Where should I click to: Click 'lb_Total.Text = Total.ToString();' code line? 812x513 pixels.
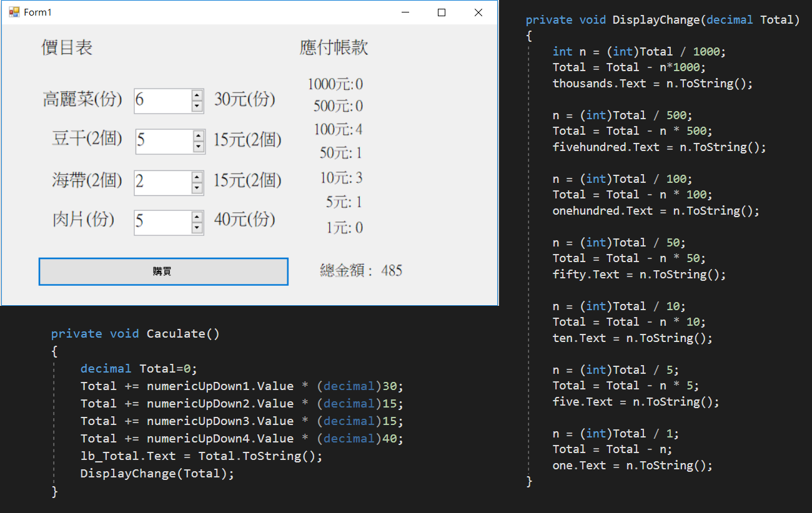coord(202,456)
